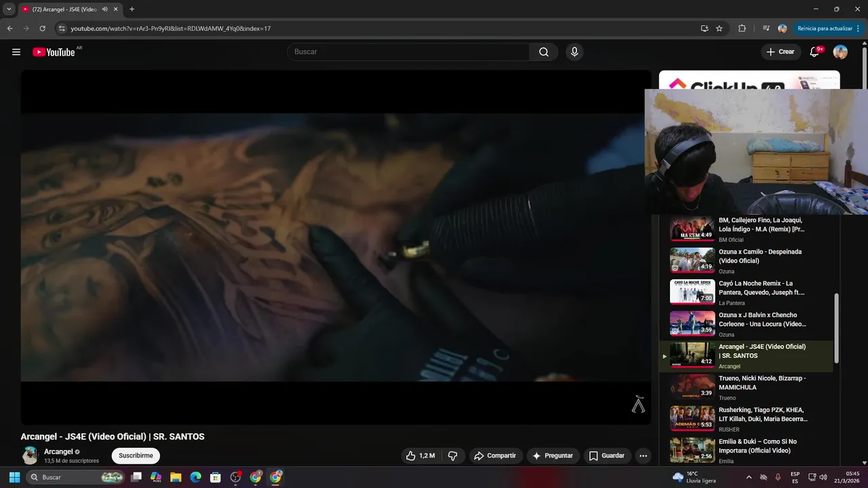This screenshot has height=488, width=868.
Task: Open Rusherking, Tiago PZK playlist video title
Action: (x=763, y=414)
